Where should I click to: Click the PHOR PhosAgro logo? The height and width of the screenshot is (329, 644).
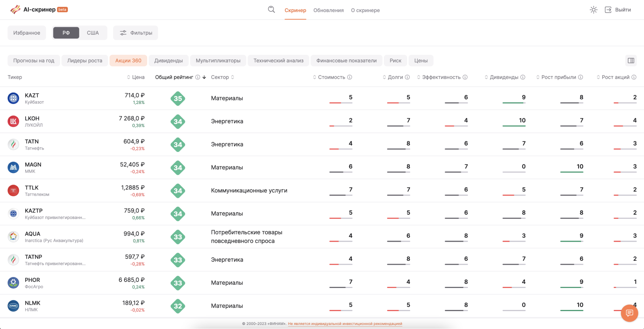click(x=13, y=283)
